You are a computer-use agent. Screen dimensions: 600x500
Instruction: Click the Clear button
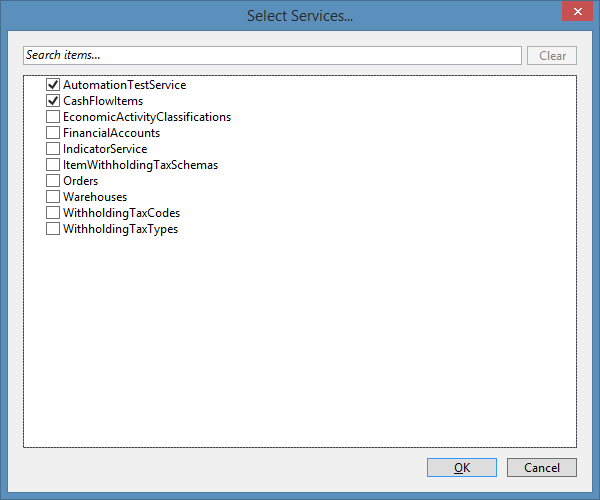(552, 55)
